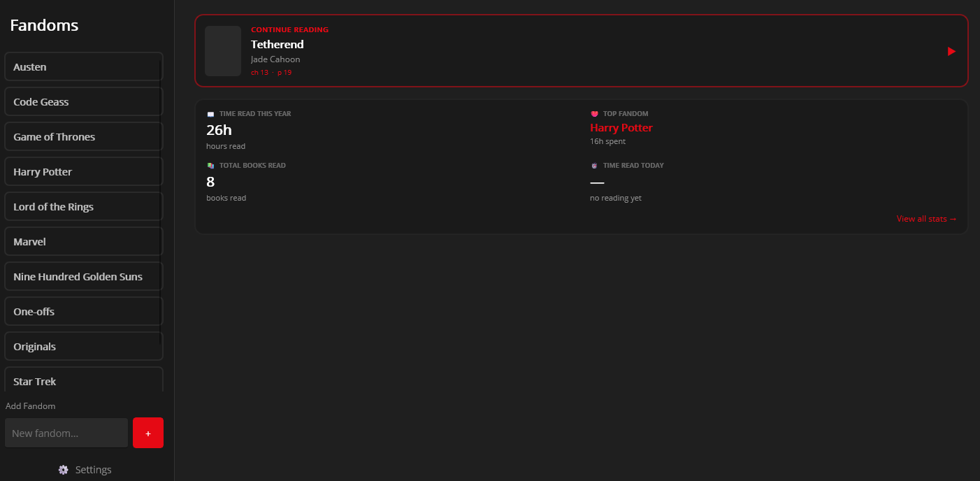This screenshot has width=980, height=481.
Task: Click the heart icon beside Top Fandom
Action: point(594,113)
